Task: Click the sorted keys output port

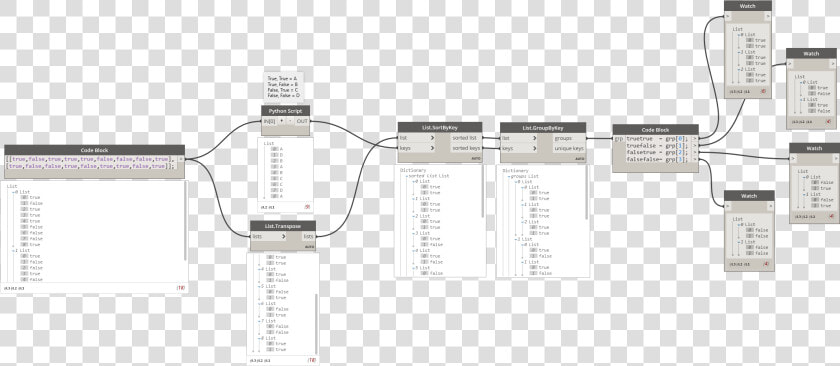Action: tap(466, 148)
